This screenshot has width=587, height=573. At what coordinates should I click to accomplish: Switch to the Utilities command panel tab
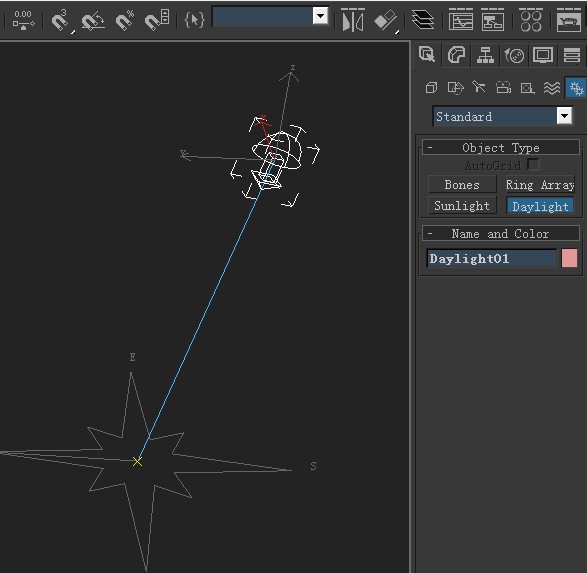572,55
